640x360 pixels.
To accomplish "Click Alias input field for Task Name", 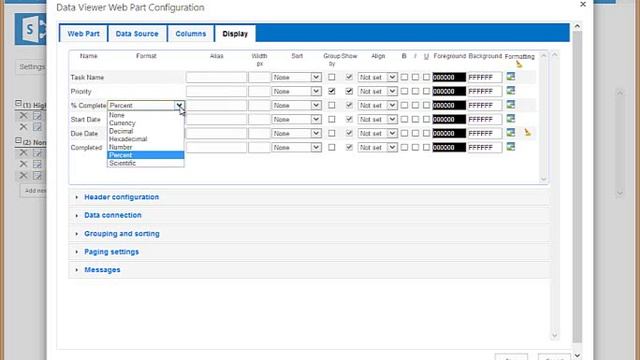I will click(x=216, y=77).
